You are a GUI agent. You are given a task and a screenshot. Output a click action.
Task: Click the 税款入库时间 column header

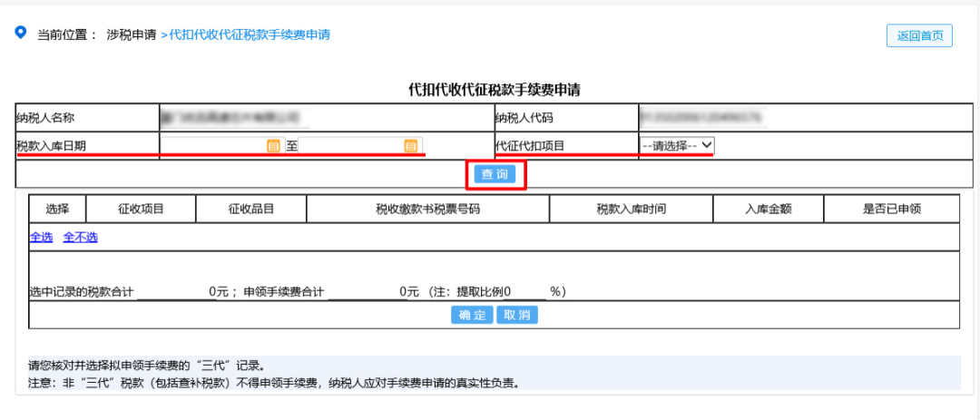pyautogui.click(x=632, y=209)
